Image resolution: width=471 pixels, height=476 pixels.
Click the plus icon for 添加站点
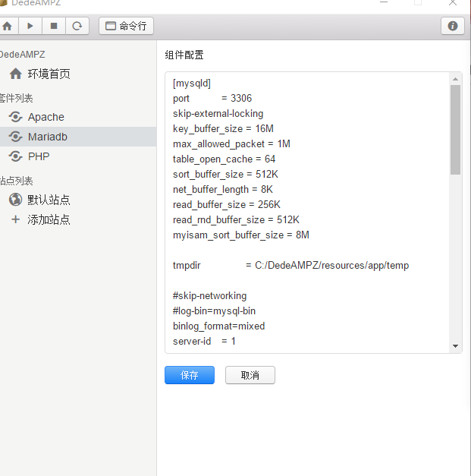coord(15,219)
